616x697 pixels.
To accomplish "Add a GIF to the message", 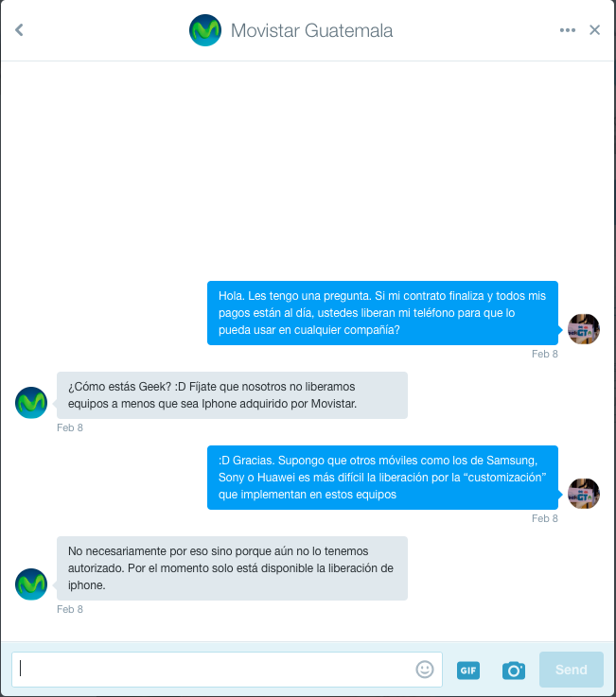I will click(468, 671).
